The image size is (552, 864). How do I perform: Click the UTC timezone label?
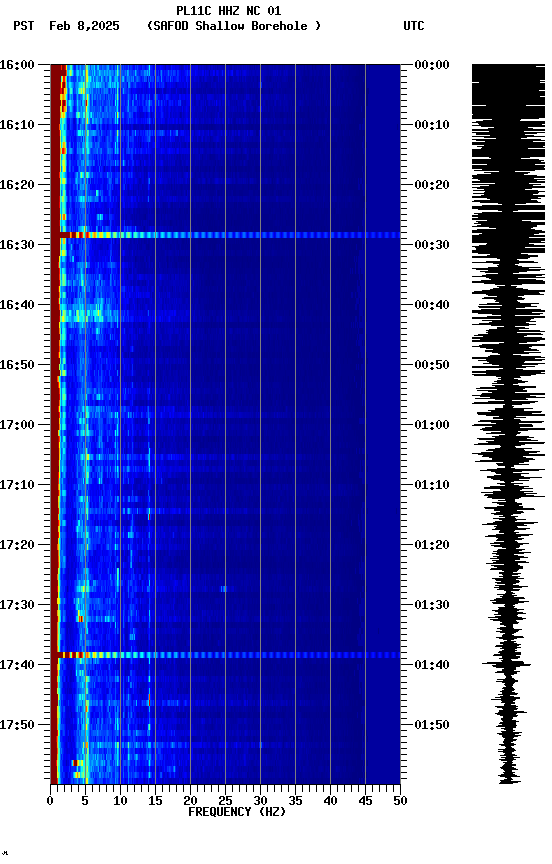[x=414, y=26]
